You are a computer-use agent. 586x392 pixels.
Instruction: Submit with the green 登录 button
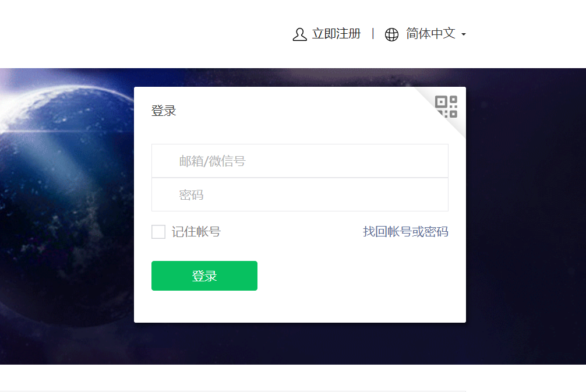(x=204, y=276)
